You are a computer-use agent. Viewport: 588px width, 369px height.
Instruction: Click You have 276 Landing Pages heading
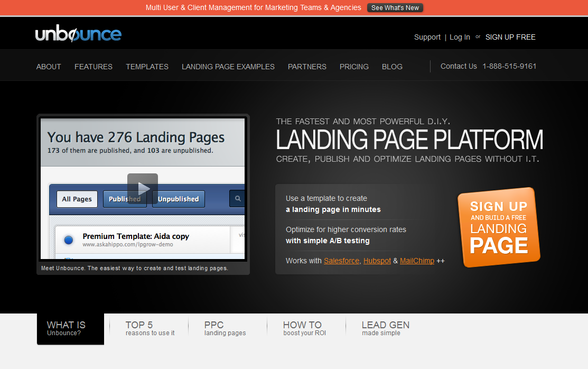(136, 137)
